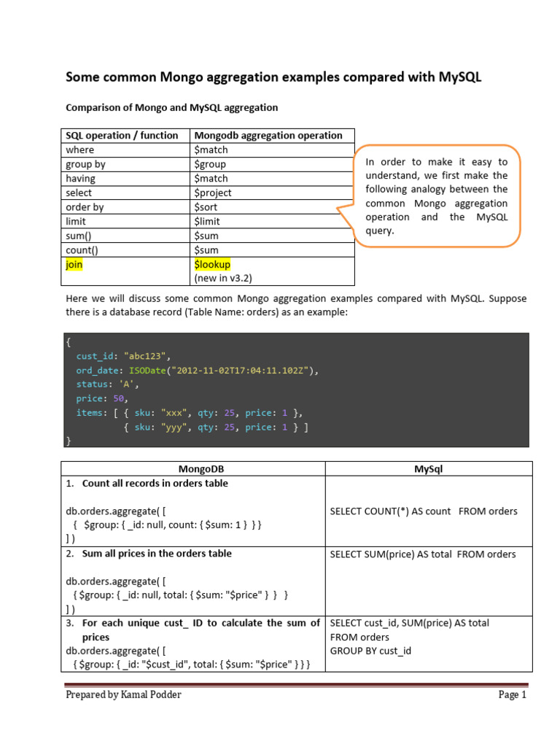The image size is (560, 747).
Task: Select the cust_id "abc123" code line
Action: click(122, 356)
